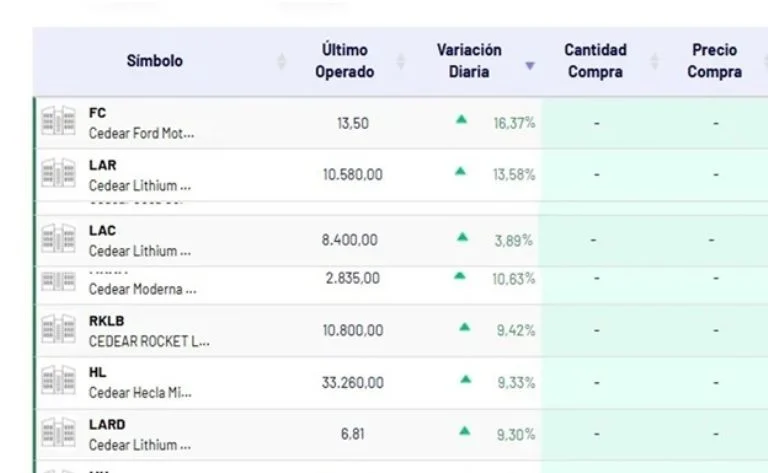The image size is (768, 473).
Task: Click the 16,37% daily variation value
Action: pos(514,123)
